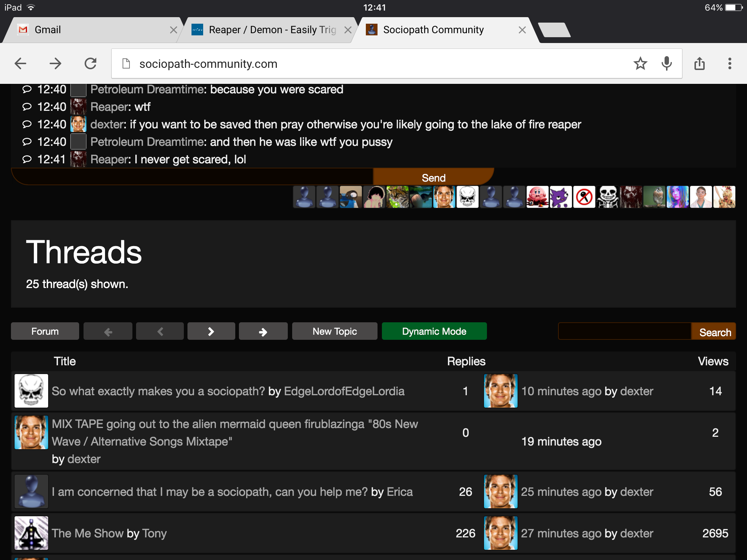Select the Sociopath Community tab
This screenshot has width=747, height=560.
pos(445,30)
